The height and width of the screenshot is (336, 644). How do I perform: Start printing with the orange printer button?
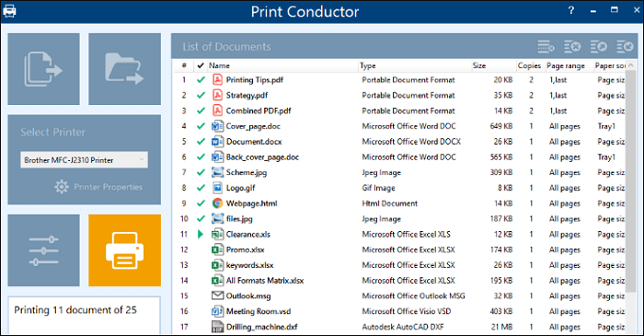coord(124,250)
